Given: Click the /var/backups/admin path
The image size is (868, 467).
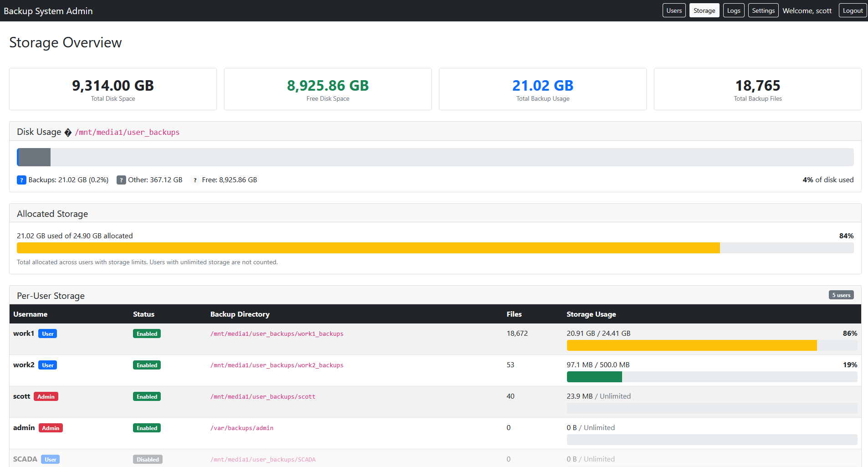Looking at the screenshot, I should pos(242,428).
